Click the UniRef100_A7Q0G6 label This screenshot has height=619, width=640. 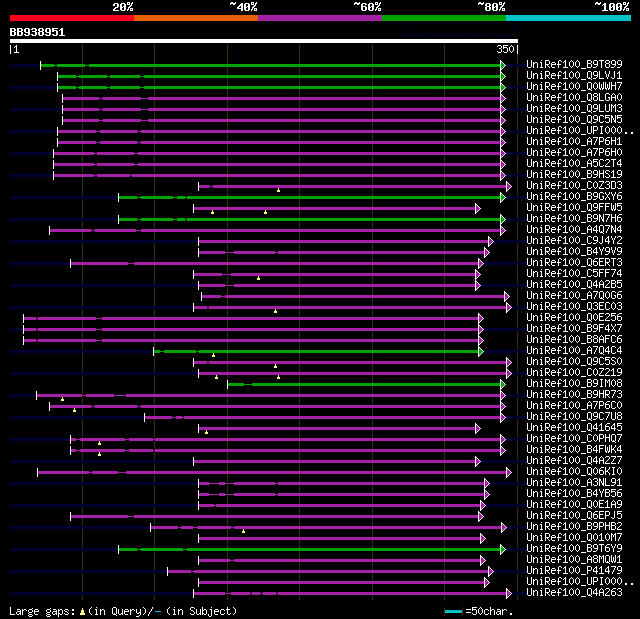pyautogui.click(x=574, y=296)
